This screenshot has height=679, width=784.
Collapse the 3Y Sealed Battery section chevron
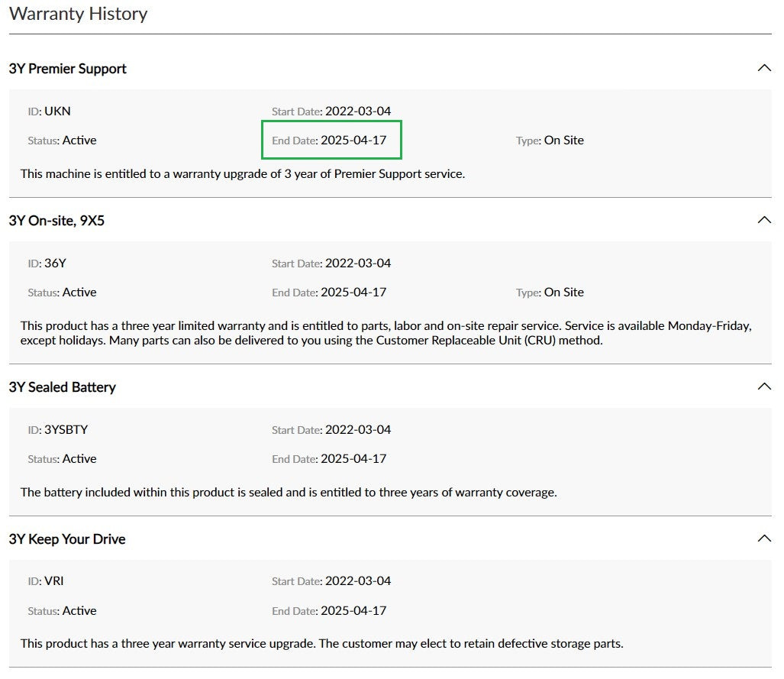pyautogui.click(x=764, y=386)
